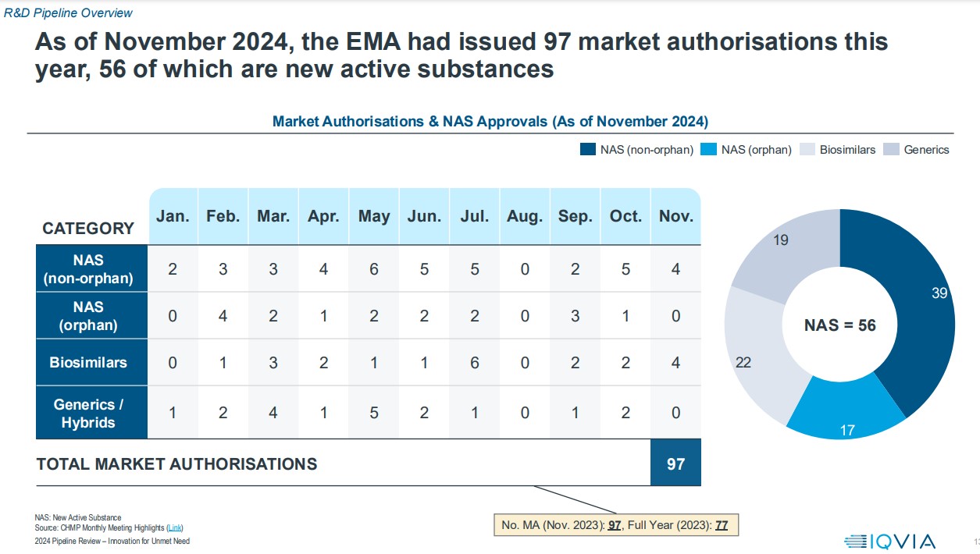Open the CHMP source Link hyperlink
Screen dimensions: 980x554
pyautogui.click(x=175, y=528)
